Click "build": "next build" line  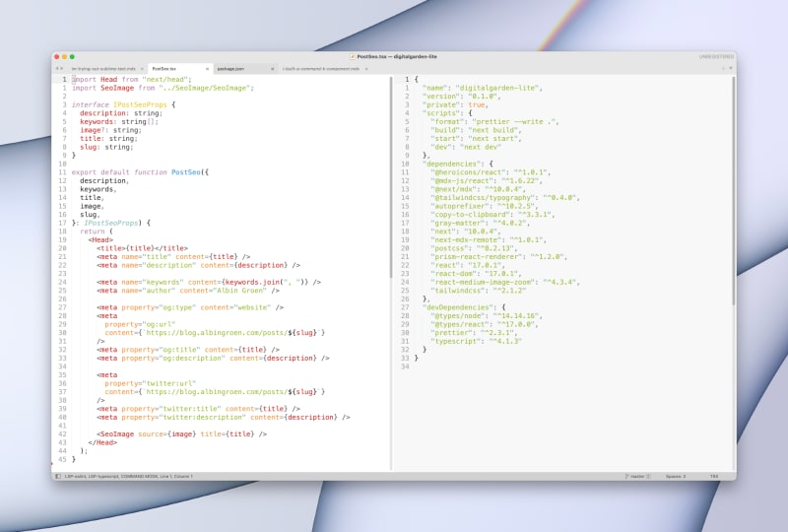click(x=477, y=130)
